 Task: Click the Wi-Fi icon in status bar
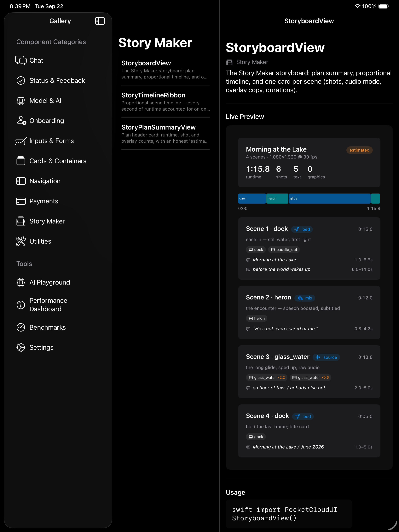click(357, 6)
